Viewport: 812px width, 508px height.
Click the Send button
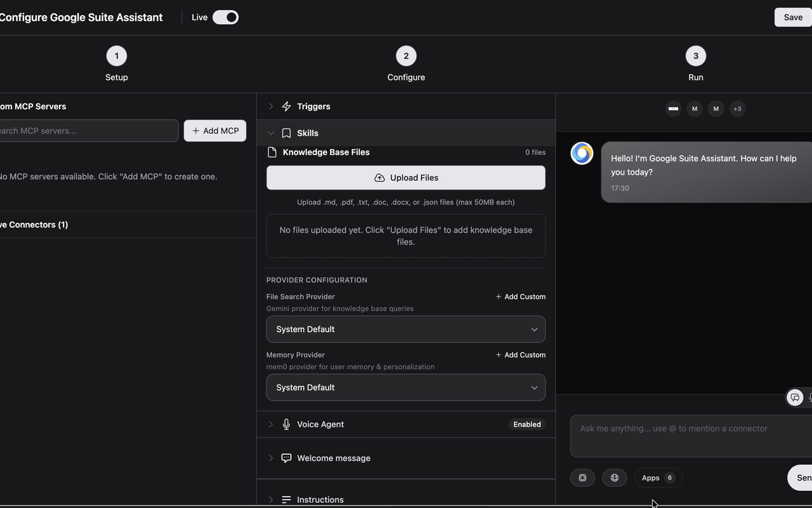click(x=800, y=478)
